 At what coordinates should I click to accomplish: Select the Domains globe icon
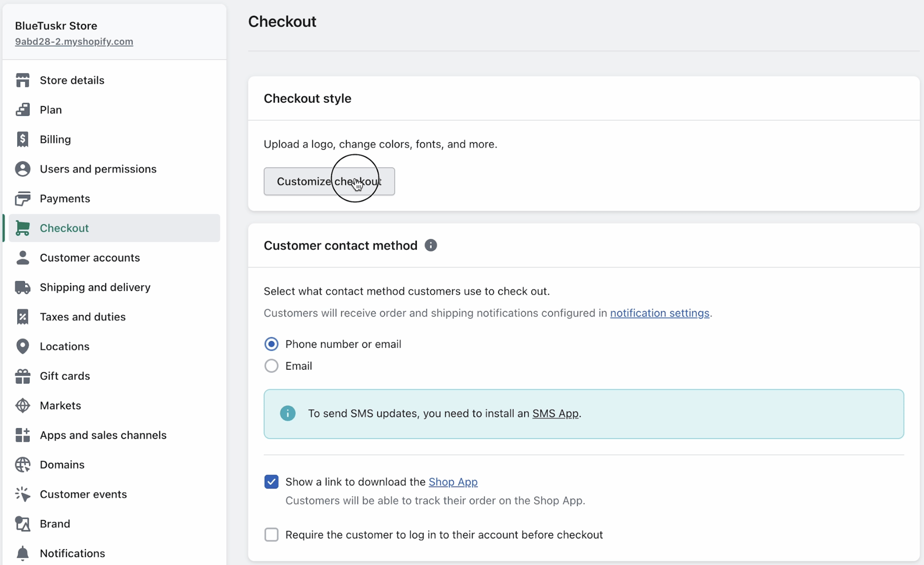[23, 464]
